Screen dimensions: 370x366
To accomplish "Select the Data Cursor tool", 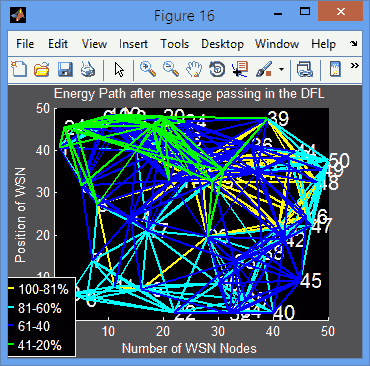I will pyautogui.click(x=240, y=69).
